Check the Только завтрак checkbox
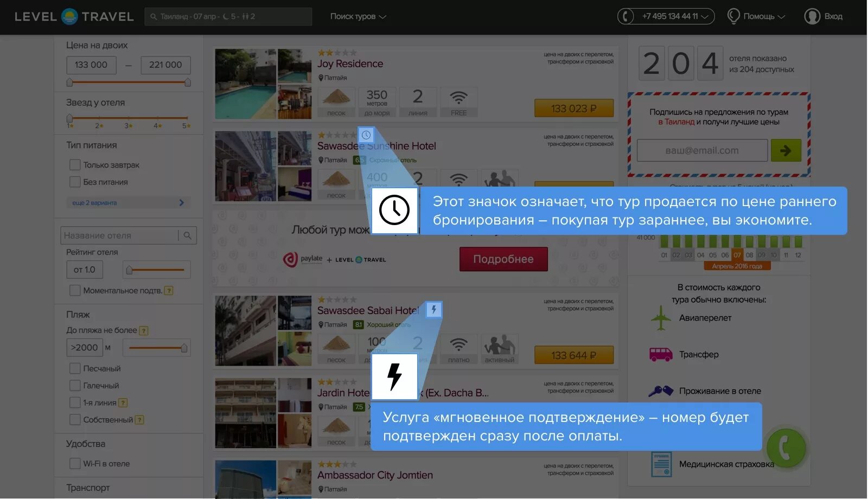The width and height of the screenshot is (868, 499). (75, 165)
